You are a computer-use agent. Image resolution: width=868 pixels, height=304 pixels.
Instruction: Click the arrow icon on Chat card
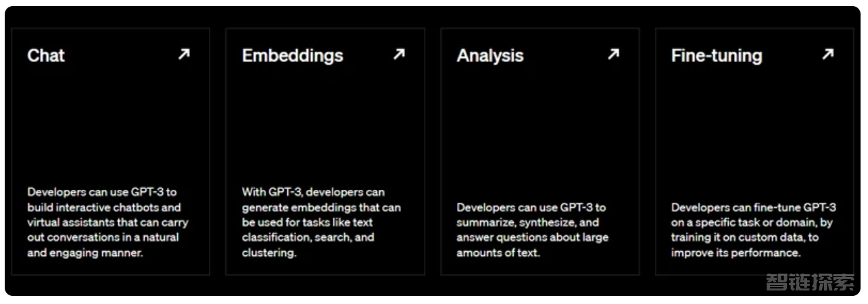[184, 54]
